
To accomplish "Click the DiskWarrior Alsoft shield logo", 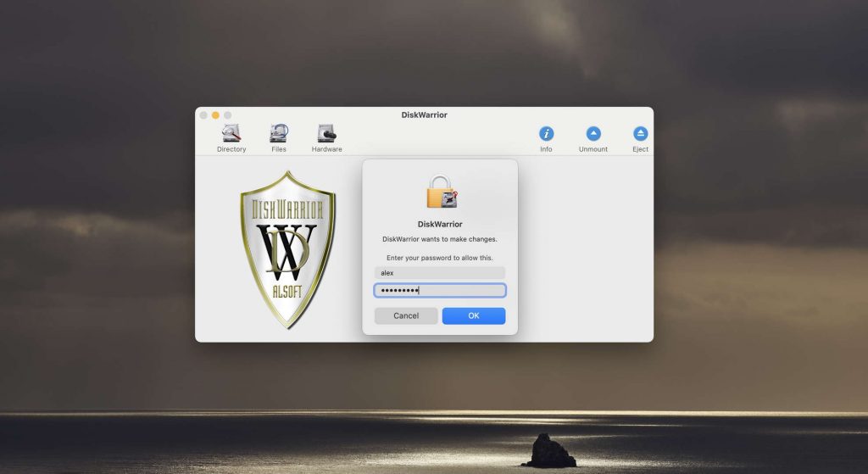I will 287,248.
